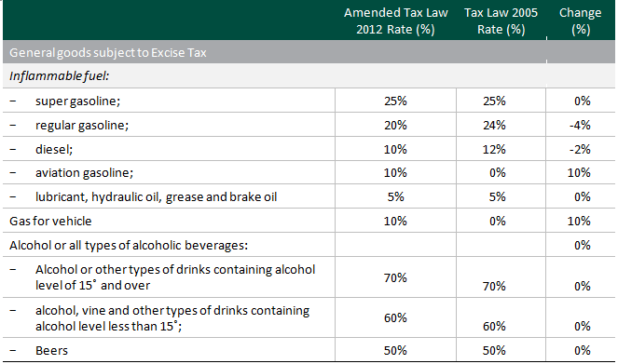The width and height of the screenshot is (618, 364).
Task: Select the diesel -2% change cell
Action: pos(580,149)
